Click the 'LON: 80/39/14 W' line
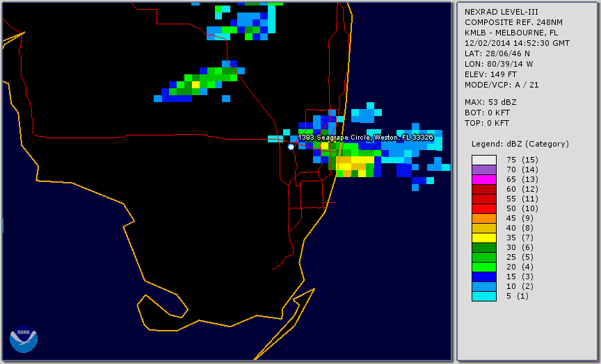Screen dimensions: 601x364 [499, 64]
